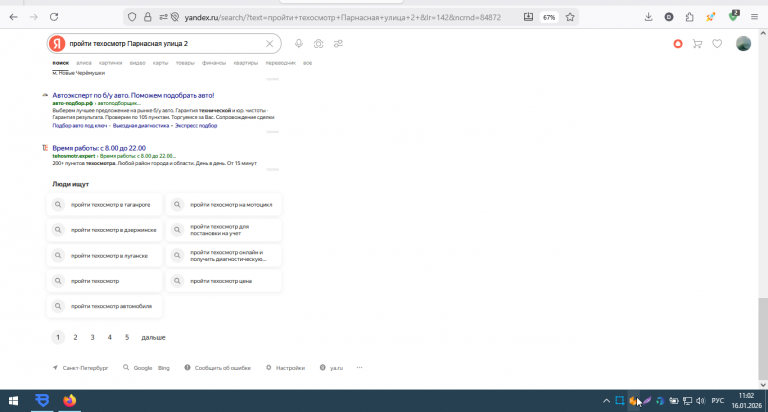Show hidden system tray icons chevron

pyautogui.click(x=606, y=401)
